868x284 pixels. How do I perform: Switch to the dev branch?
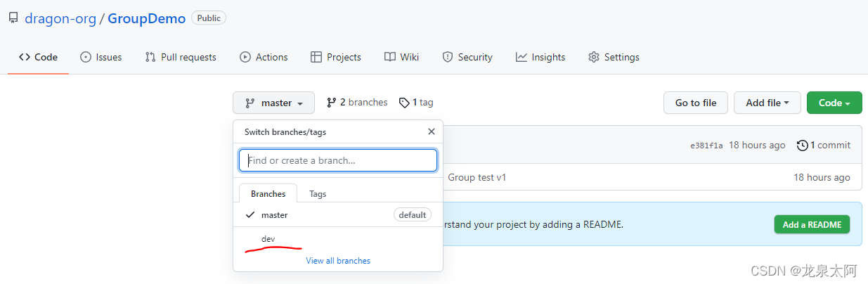268,239
